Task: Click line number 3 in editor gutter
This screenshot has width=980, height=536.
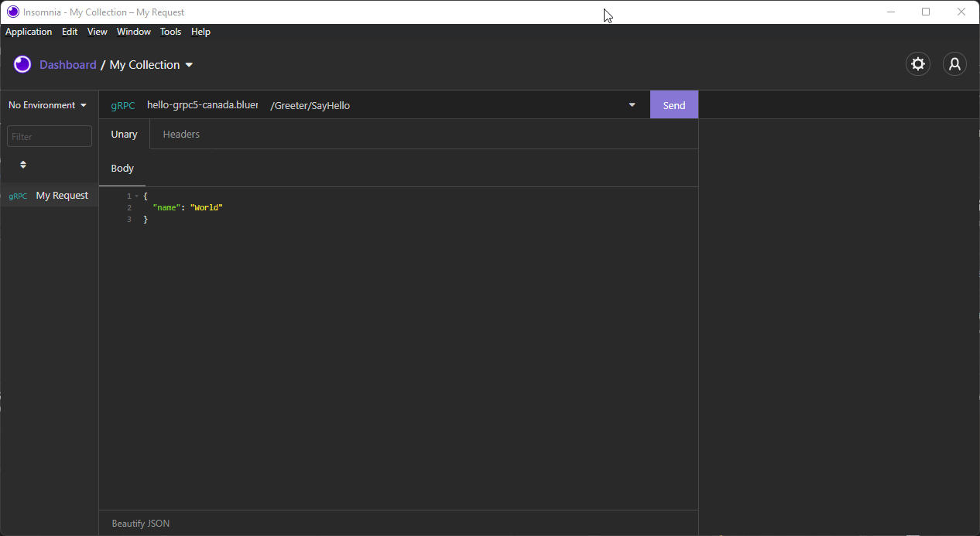Action: tap(129, 220)
